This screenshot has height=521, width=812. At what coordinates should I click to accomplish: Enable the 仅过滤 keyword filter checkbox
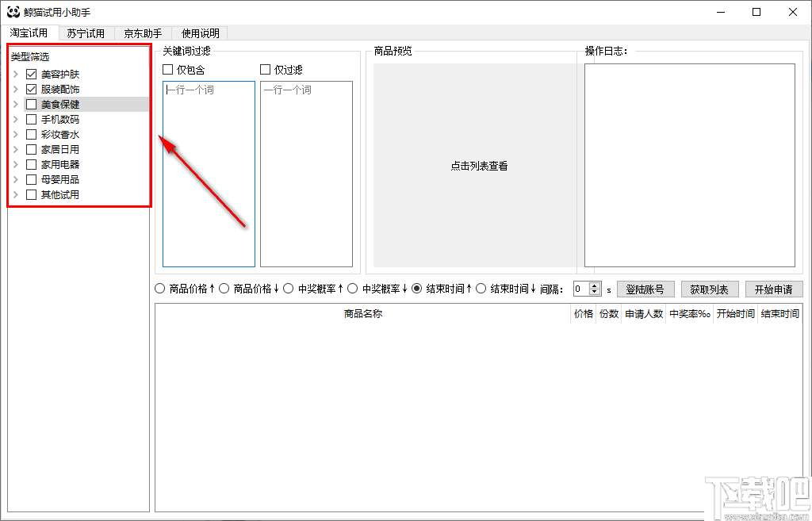[265, 69]
